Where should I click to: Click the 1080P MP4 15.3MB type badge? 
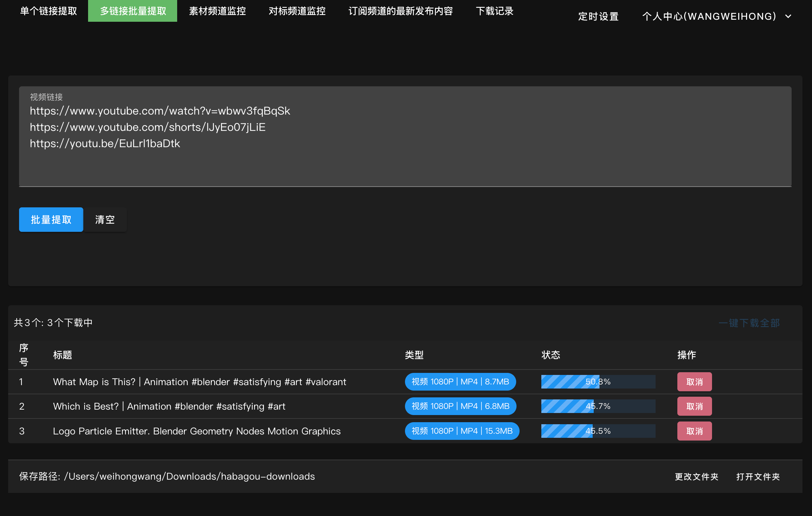pos(462,431)
